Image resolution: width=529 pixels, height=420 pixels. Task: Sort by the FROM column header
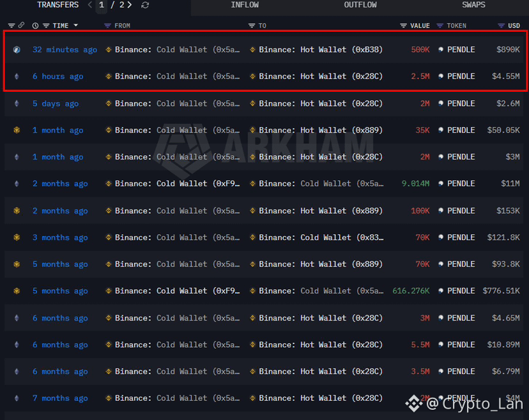click(122, 26)
